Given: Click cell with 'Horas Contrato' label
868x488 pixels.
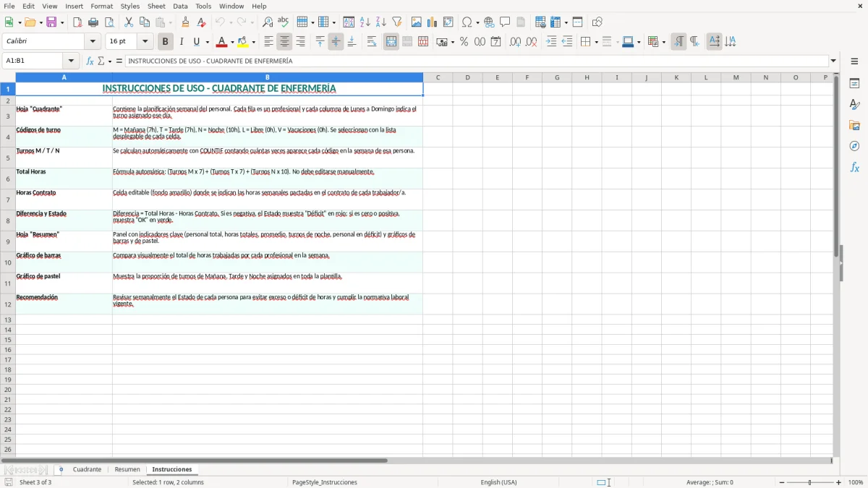Looking at the screenshot, I should point(64,200).
